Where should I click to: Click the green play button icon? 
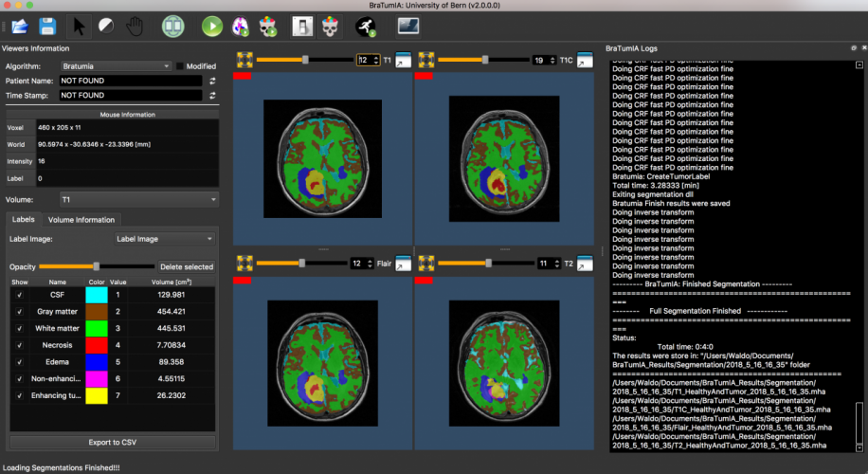point(212,26)
